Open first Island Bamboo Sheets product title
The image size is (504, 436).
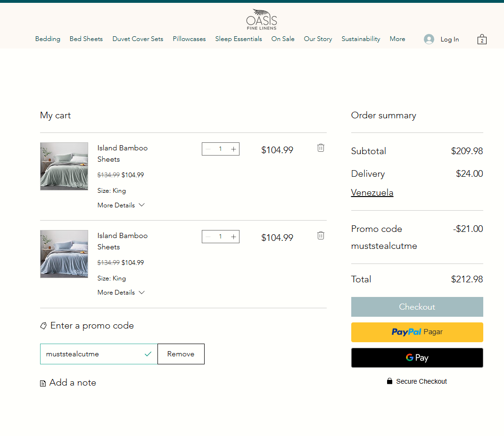point(123,154)
